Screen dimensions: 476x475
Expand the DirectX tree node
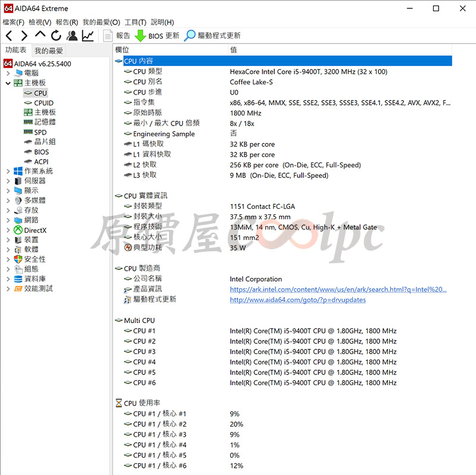[x=8, y=230]
